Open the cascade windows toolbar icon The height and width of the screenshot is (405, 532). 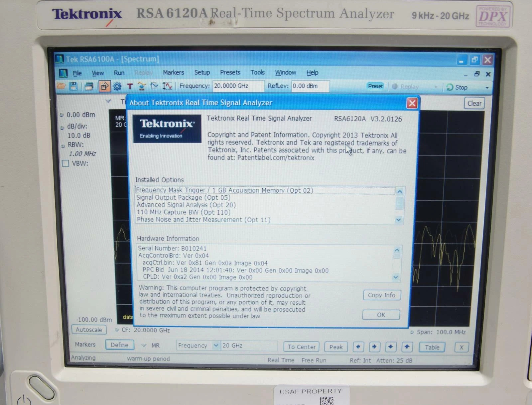[x=89, y=86]
